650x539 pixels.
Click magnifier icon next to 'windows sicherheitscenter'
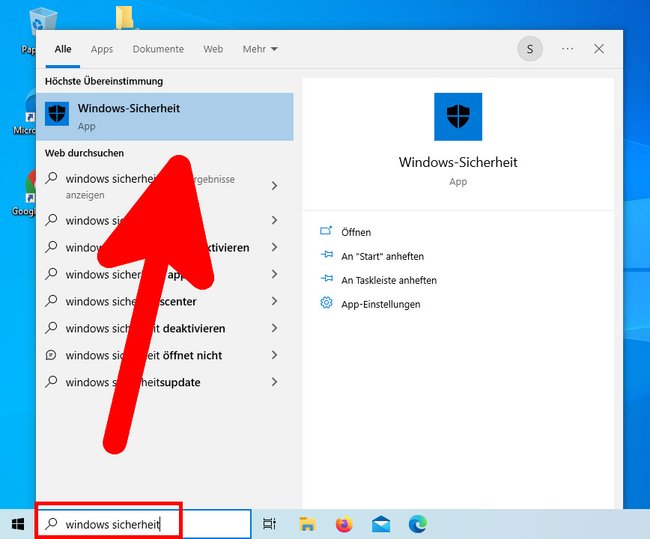click(51, 300)
